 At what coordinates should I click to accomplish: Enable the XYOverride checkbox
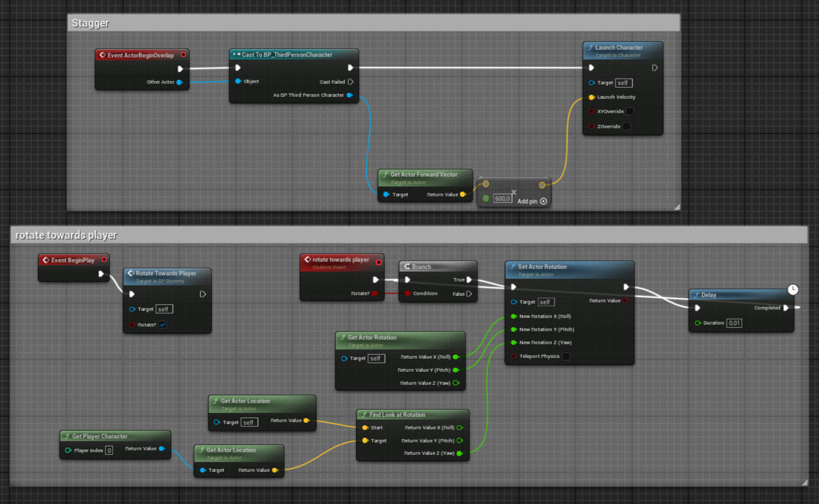(630, 111)
